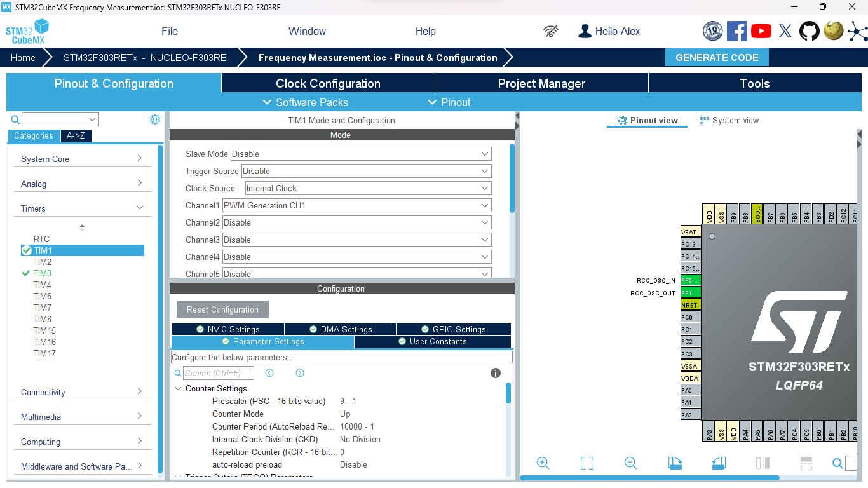The width and height of the screenshot is (868, 488).
Task: Open the NVIC Settings tab
Action: 227,329
